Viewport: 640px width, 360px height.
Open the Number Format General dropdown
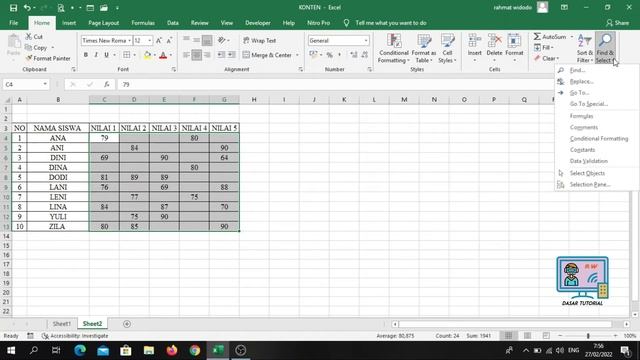click(x=366, y=40)
